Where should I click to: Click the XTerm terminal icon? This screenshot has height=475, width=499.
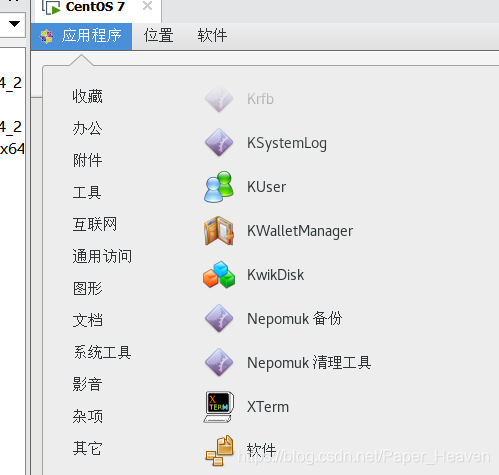(219, 407)
